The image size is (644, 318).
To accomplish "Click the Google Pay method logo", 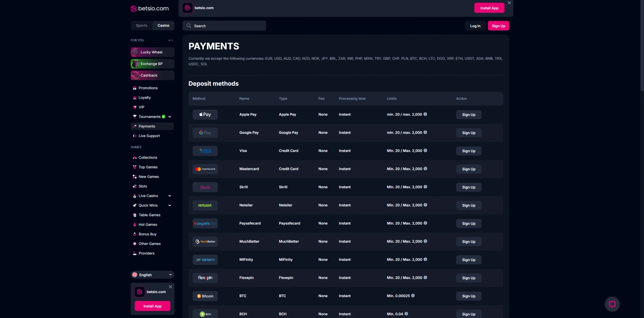I will (x=205, y=133).
